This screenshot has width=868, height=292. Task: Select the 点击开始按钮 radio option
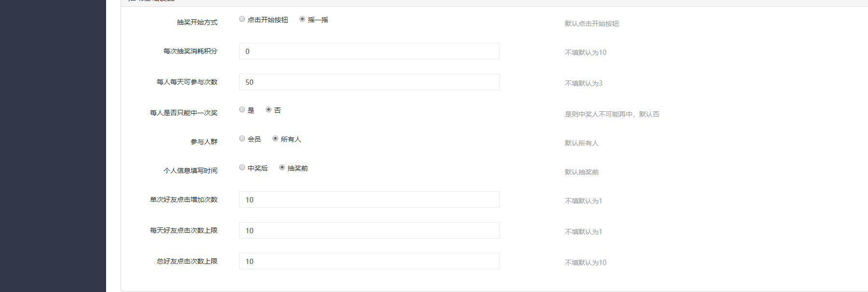coord(242,19)
